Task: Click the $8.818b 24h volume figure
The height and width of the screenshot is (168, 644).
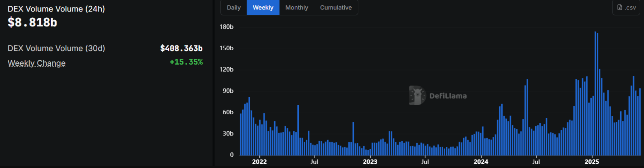Action: pyautogui.click(x=32, y=22)
